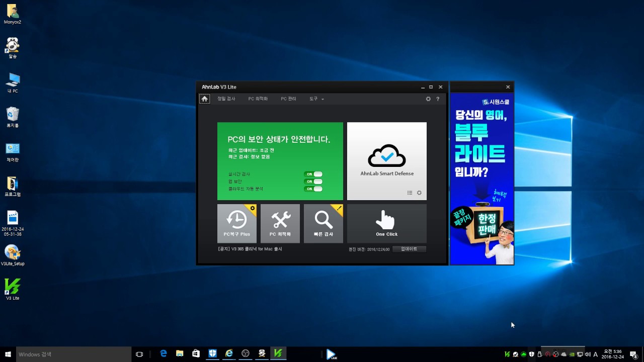
Task: Open V3 Lite settings gear in header
Action: (x=428, y=99)
